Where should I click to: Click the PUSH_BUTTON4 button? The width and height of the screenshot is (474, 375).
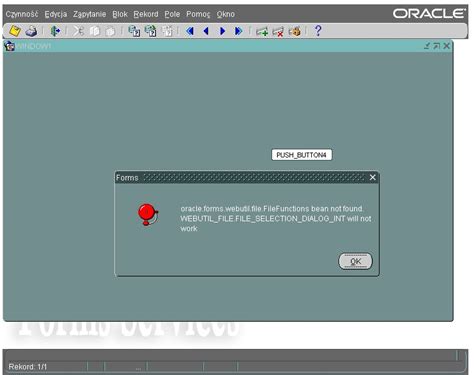tap(302, 155)
